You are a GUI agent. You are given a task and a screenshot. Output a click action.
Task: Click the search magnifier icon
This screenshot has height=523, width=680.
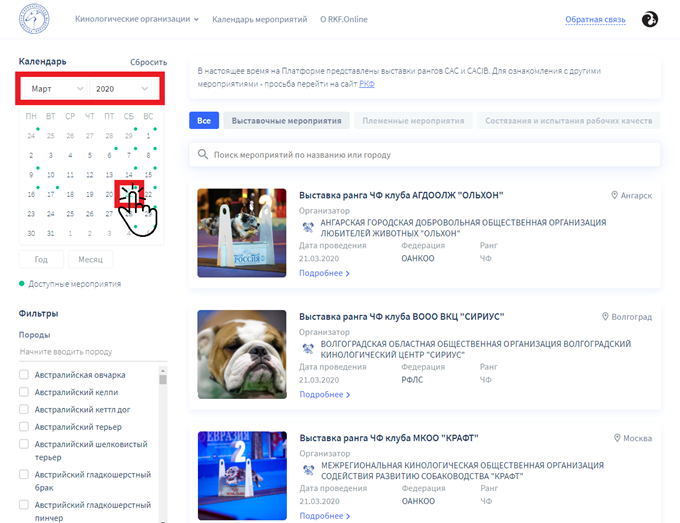point(203,155)
